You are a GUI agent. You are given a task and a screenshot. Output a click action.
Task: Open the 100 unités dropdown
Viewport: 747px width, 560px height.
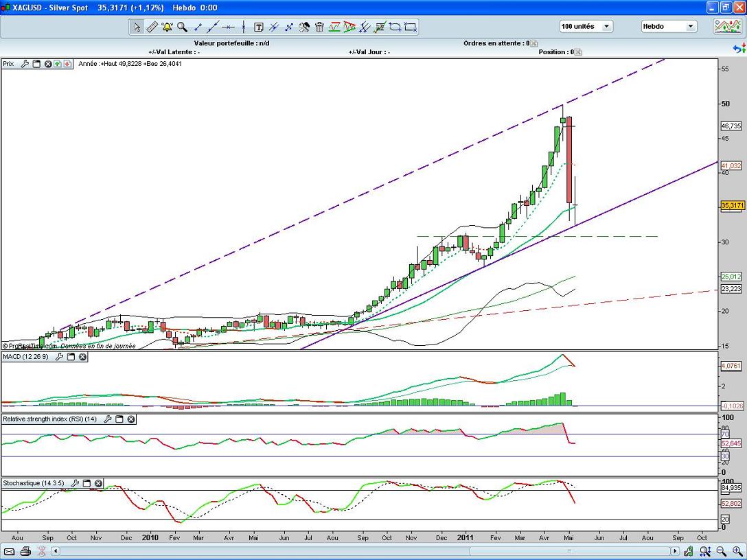pyautogui.click(x=606, y=27)
